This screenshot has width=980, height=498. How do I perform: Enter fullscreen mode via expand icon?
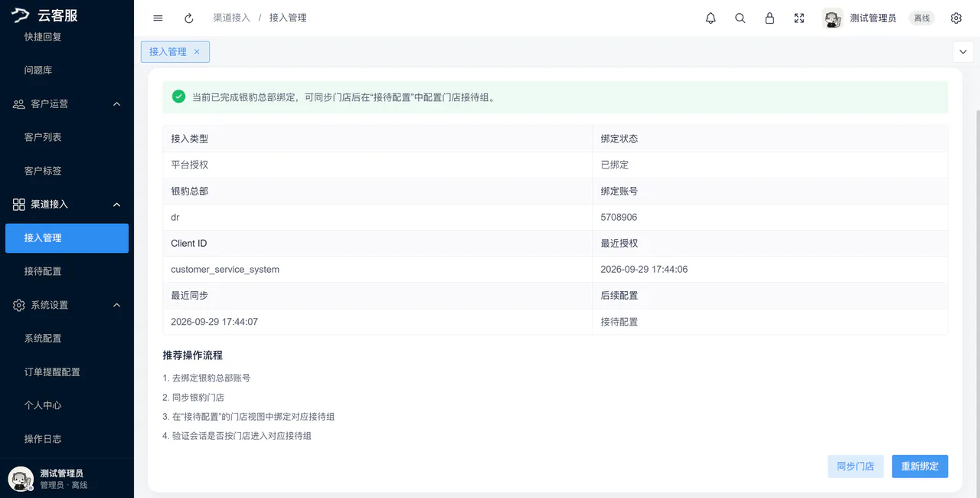(799, 18)
